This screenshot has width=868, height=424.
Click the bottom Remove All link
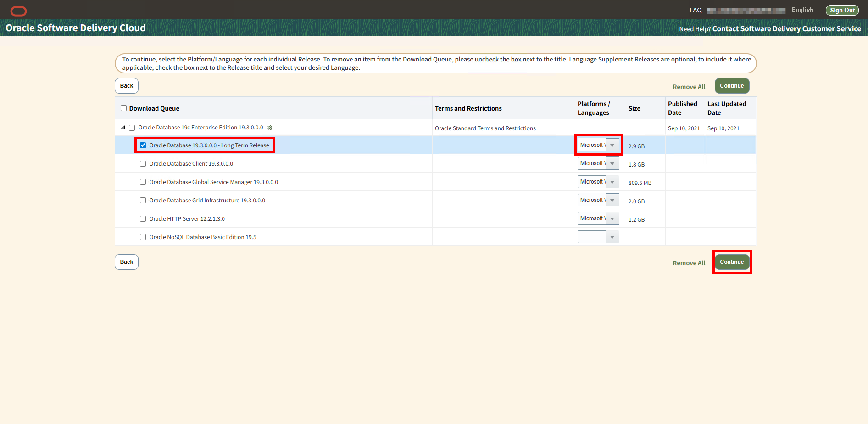(689, 263)
